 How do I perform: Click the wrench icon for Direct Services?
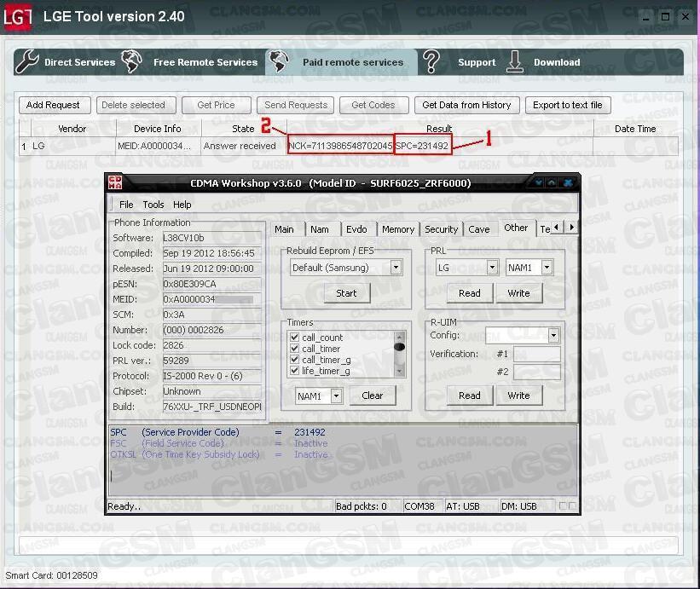point(26,61)
